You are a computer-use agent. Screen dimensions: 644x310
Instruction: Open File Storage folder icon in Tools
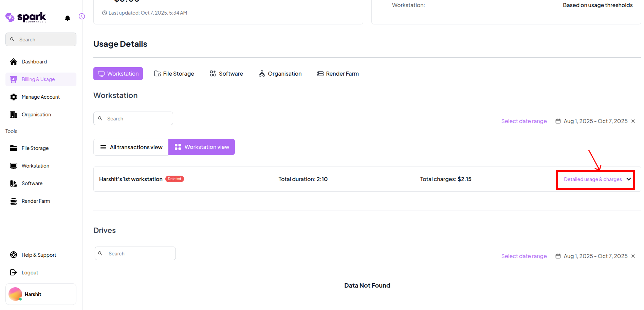(14, 148)
